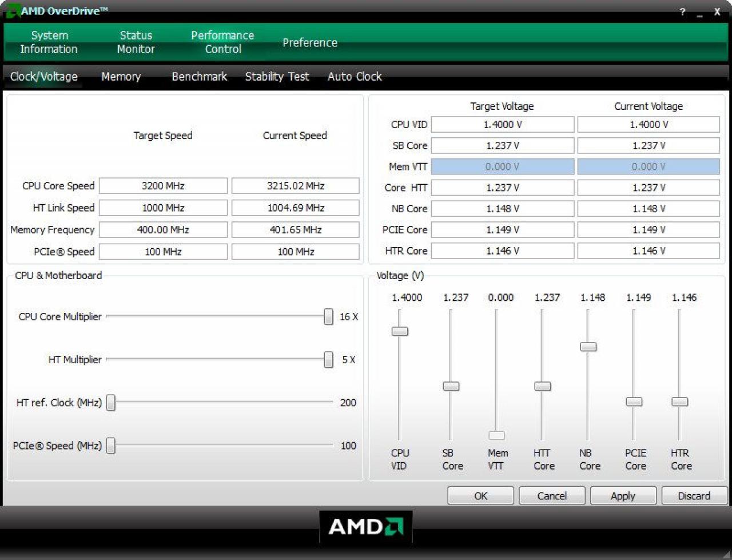Image resolution: width=732 pixels, height=560 pixels.
Task: Click the PCIe Speed current speed field
Action: 296,252
